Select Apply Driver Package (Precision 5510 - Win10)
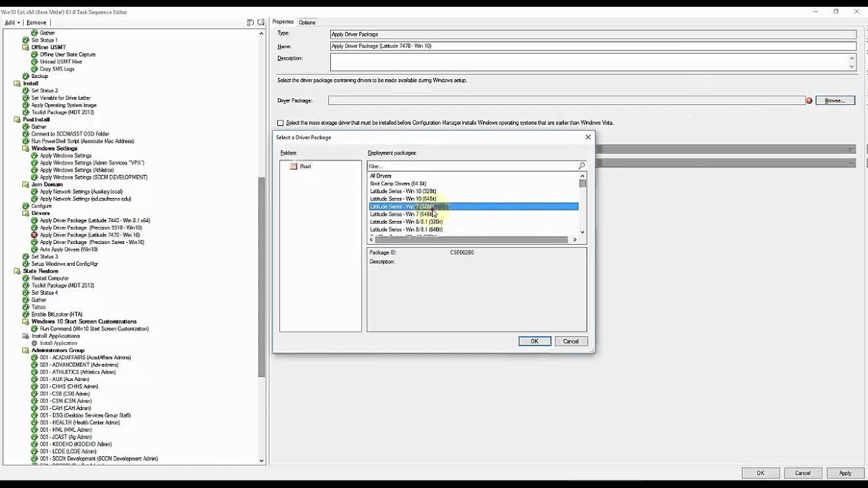 click(91, 228)
